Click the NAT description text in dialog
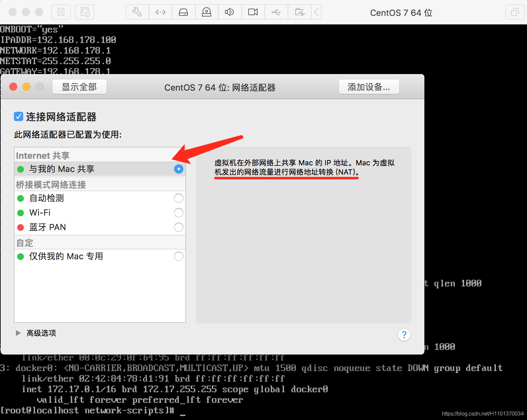 pos(304,167)
